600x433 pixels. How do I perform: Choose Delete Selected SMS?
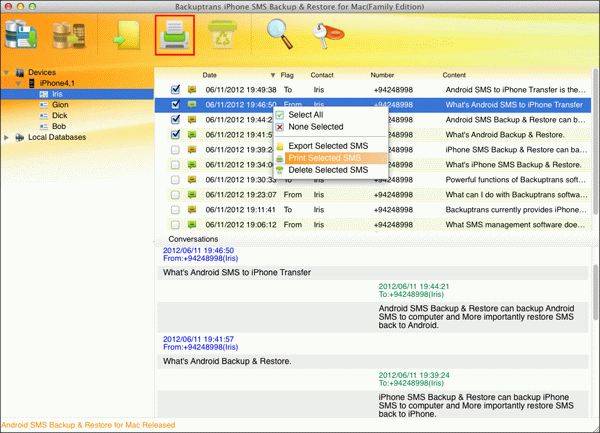(331, 170)
